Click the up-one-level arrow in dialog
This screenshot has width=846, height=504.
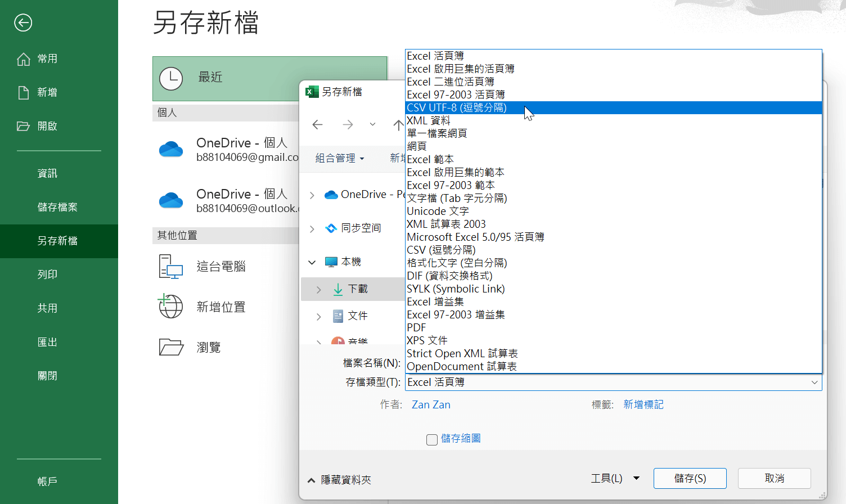[x=398, y=124]
